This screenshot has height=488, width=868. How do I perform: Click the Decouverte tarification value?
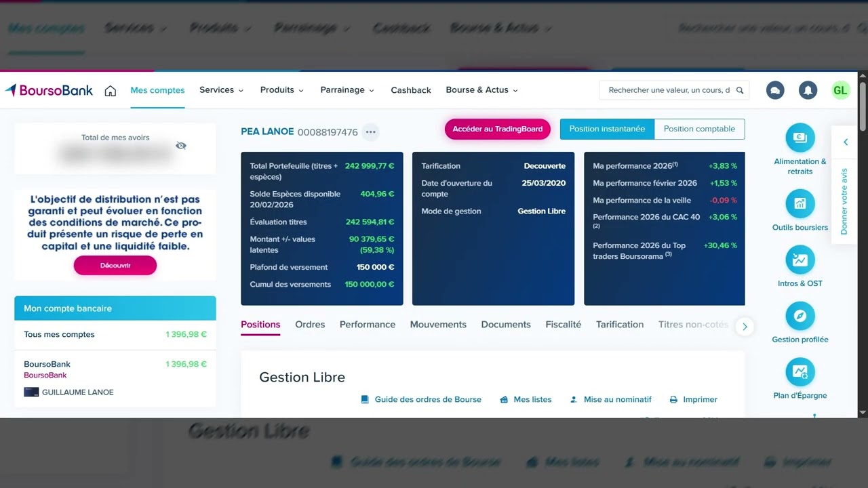(545, 166)
